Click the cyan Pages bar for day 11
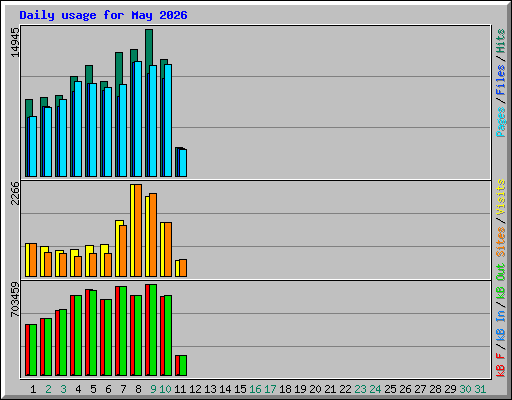Viewport: 512px width, 400px height. (x=183, y=163)
